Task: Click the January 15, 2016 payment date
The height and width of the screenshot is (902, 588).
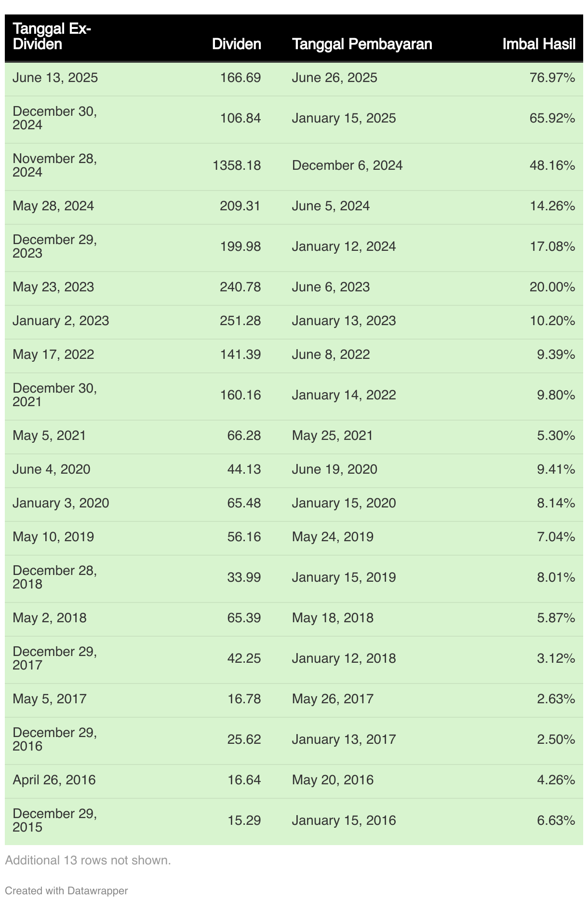Action: click(x=344, y=820)
